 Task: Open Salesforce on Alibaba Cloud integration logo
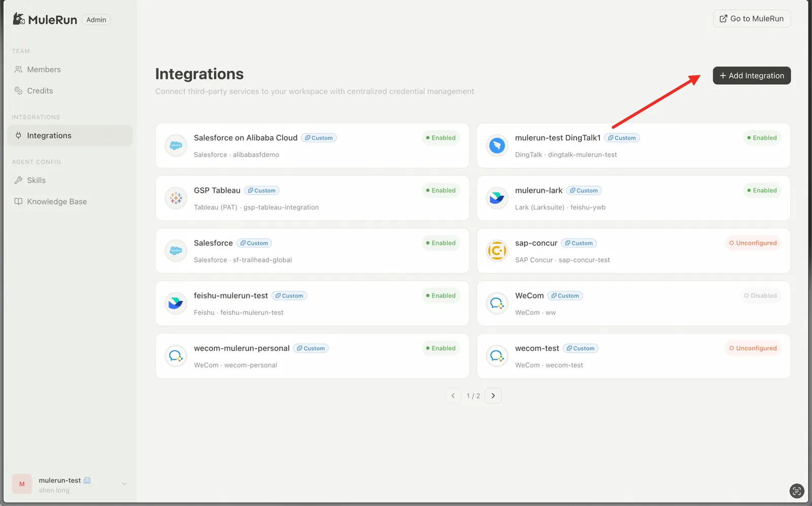(x=176, y=146)
